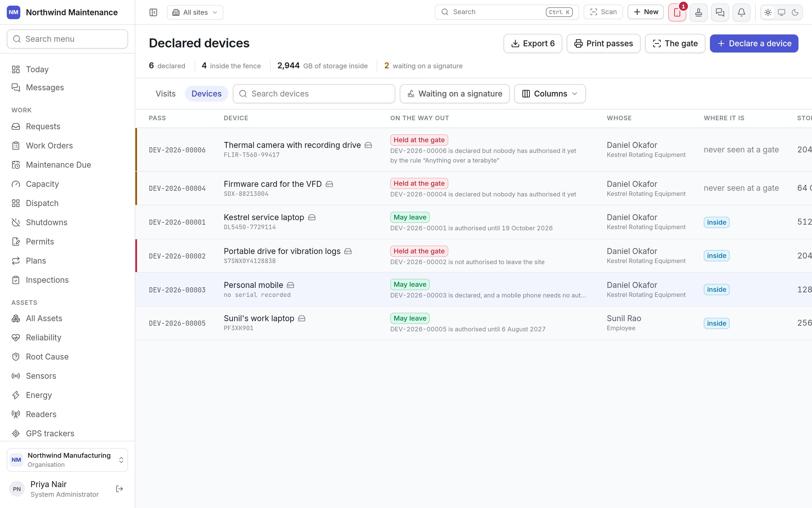Screen dimensions: 812x508
Task: Open the red device alert icon with badge
Action: click(x=677, y=12)
